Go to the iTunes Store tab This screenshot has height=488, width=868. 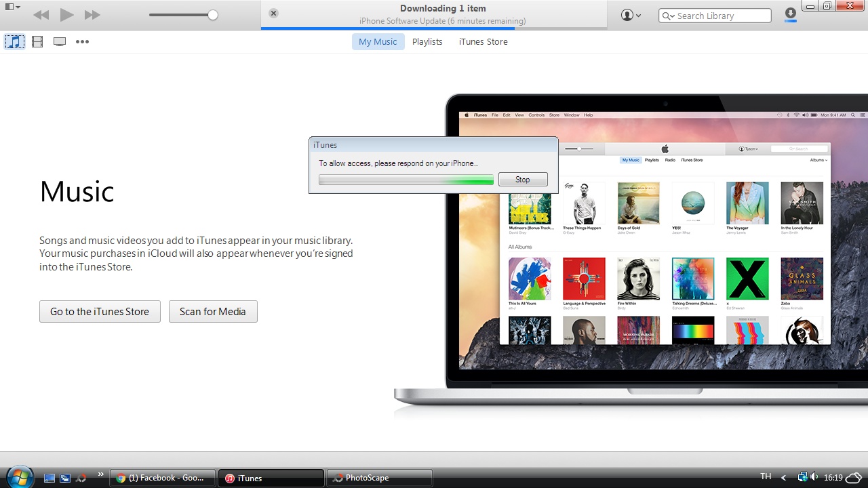pos(484,42)
